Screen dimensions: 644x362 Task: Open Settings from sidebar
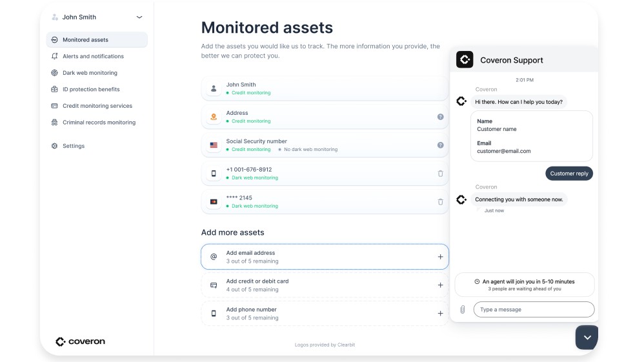(x=73, y=146)
